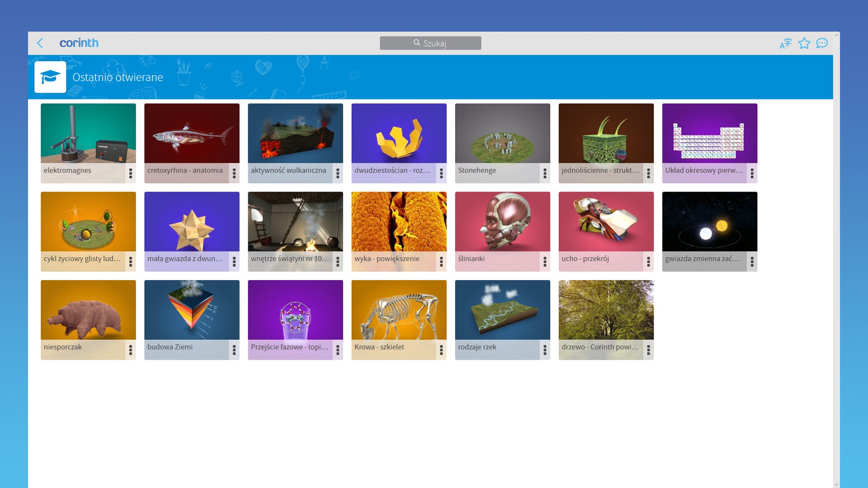Viewport: 868px width, 488px height.
Task: Open options for the ślinianki tile
Action: 545,261
